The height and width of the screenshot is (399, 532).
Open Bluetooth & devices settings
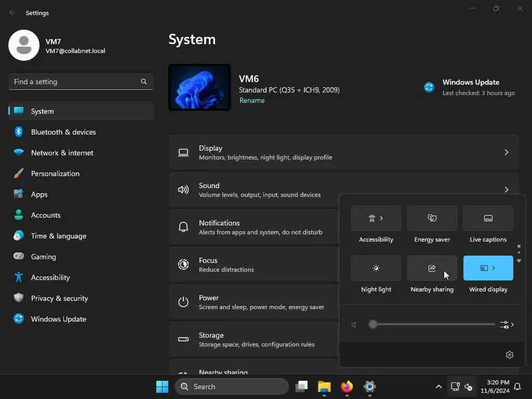(81, 132)
